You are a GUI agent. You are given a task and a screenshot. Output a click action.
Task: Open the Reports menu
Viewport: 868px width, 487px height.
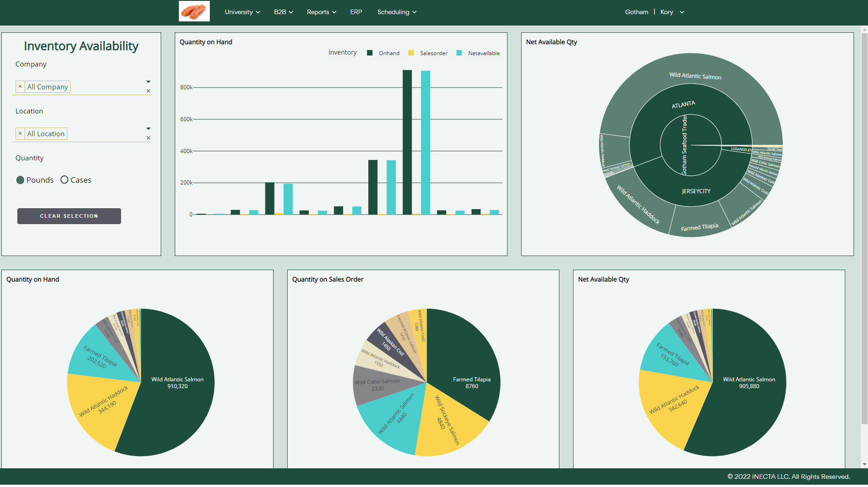321,12
